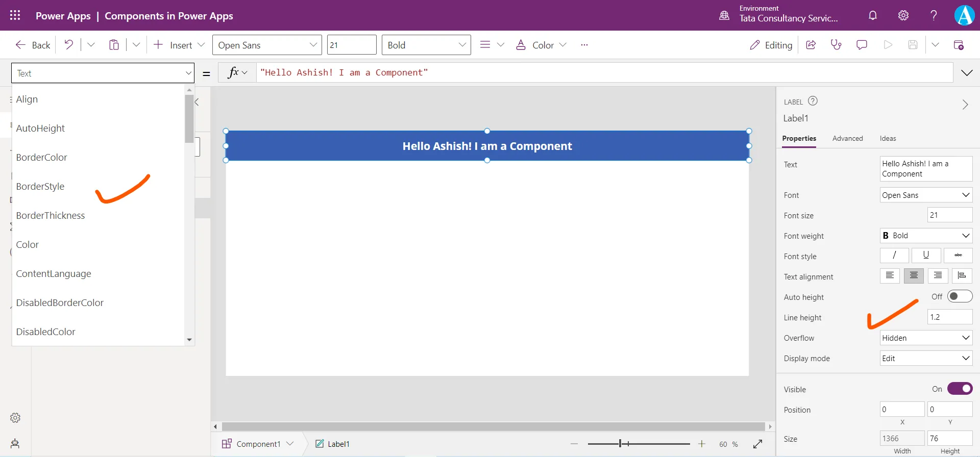Click the Publish icon

[x=959, y=45]
